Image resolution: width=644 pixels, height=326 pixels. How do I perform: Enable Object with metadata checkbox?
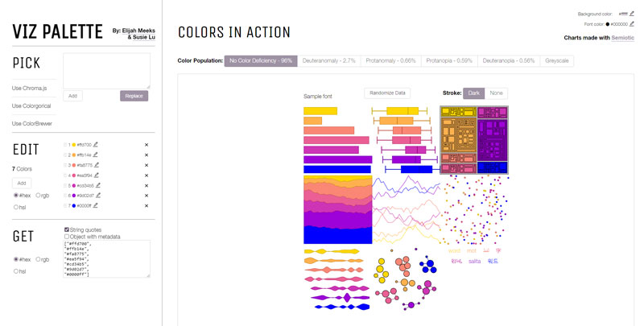(67, 237)
